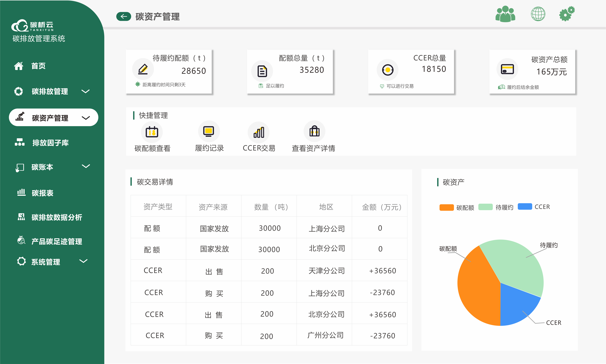Click the 产品碳足迹管理 globe icon
Screen dimensions: 606x364
click(21, 240)
